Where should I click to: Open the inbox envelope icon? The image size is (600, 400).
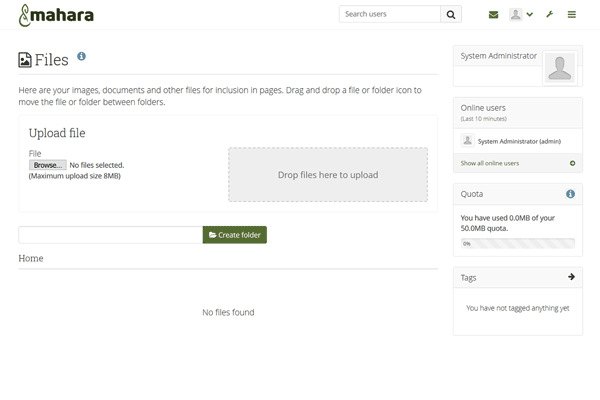point(493,15)
